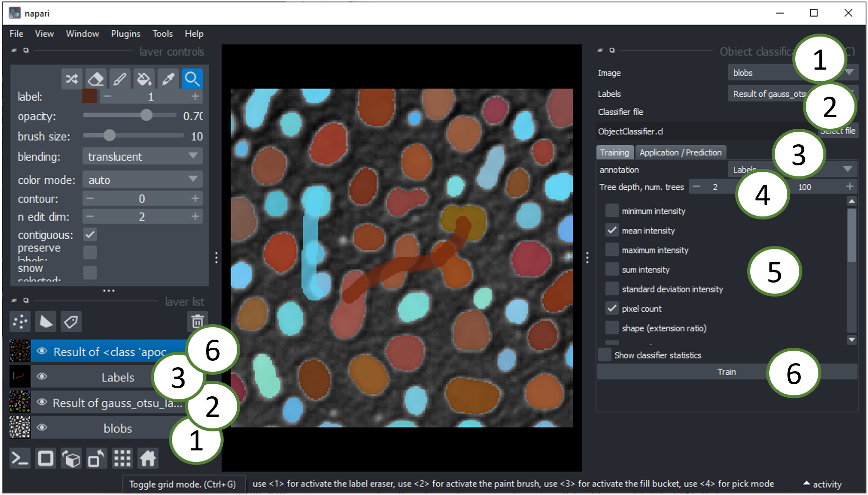The width and height of the screenshot is (868, 495).
Task: Open the Plugins menu
Action: 125,34
